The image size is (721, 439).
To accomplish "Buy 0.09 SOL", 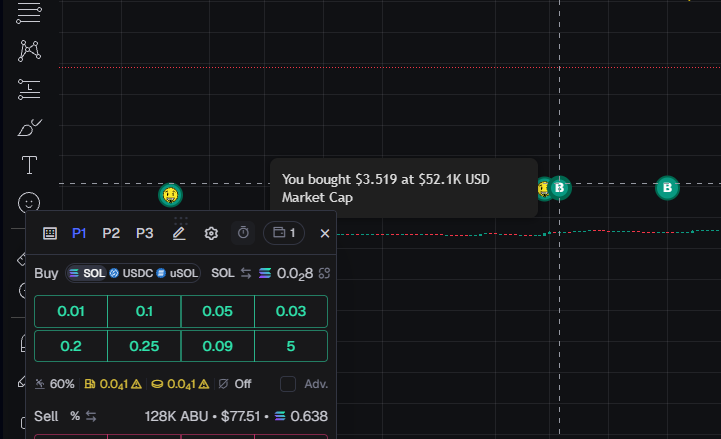I will point(217,346).
